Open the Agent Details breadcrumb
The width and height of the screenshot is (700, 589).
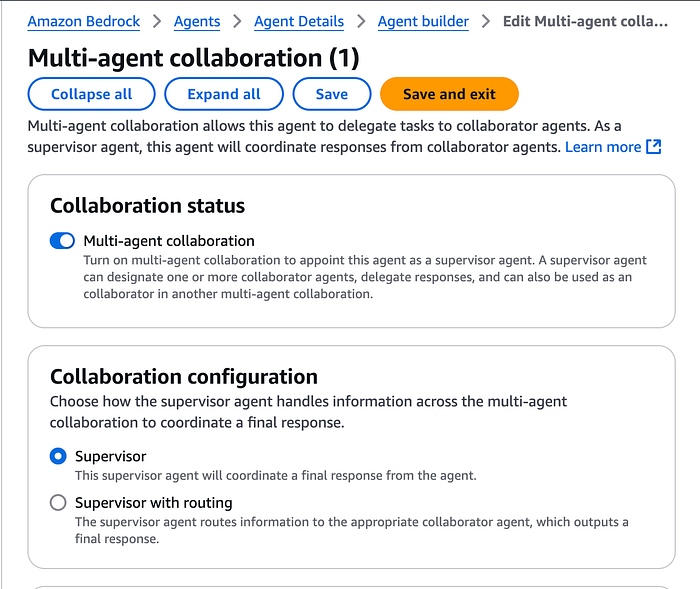299,21
